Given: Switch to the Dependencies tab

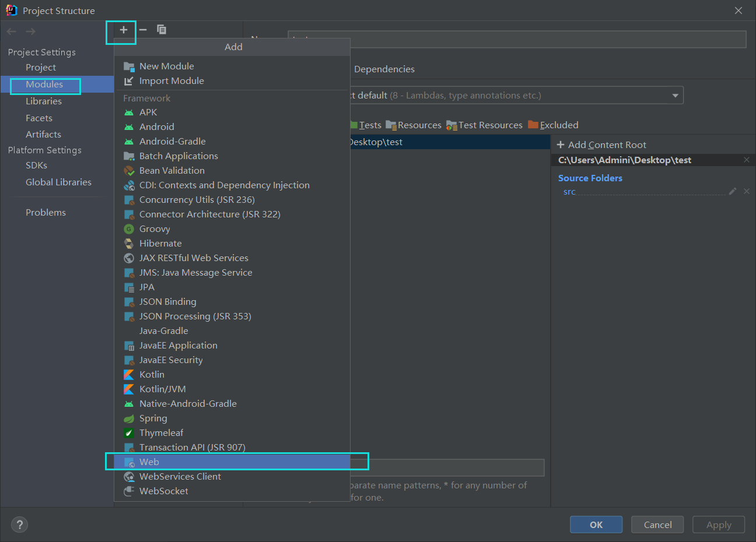Looking at the screenshot, I should click(384, 69).
